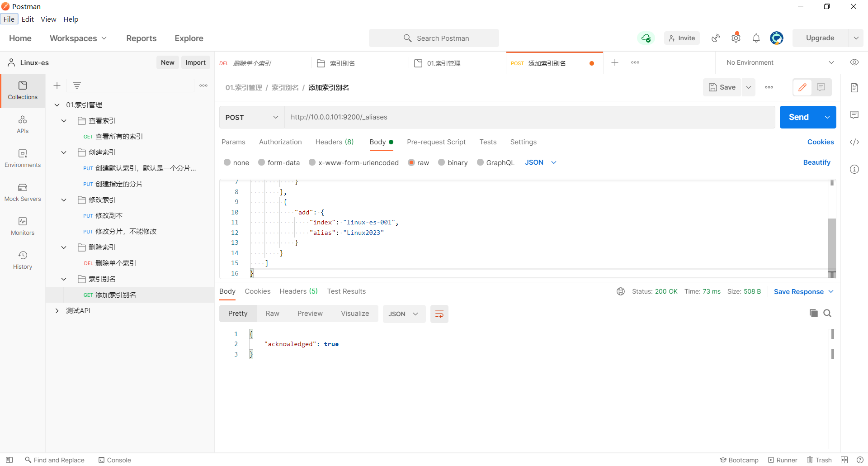Open the History sidebar panel
Image resolution: width=868 pixels, height=466 pixels.
(23, 260)
